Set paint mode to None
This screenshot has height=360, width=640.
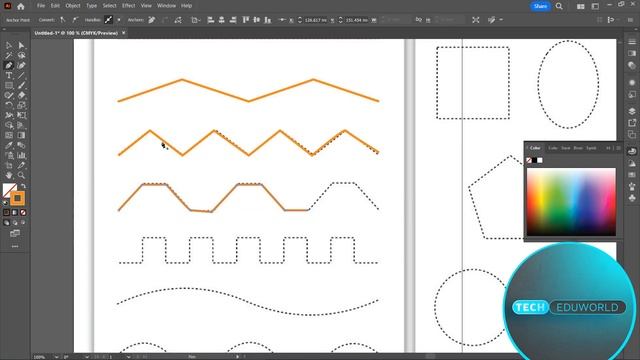click(x=23, y=212)
